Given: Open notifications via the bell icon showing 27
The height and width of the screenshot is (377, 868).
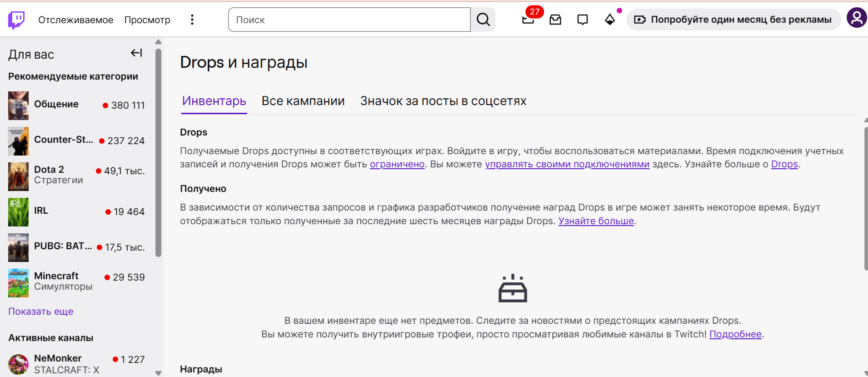Looking at the screenshot, I should point(529,20).
